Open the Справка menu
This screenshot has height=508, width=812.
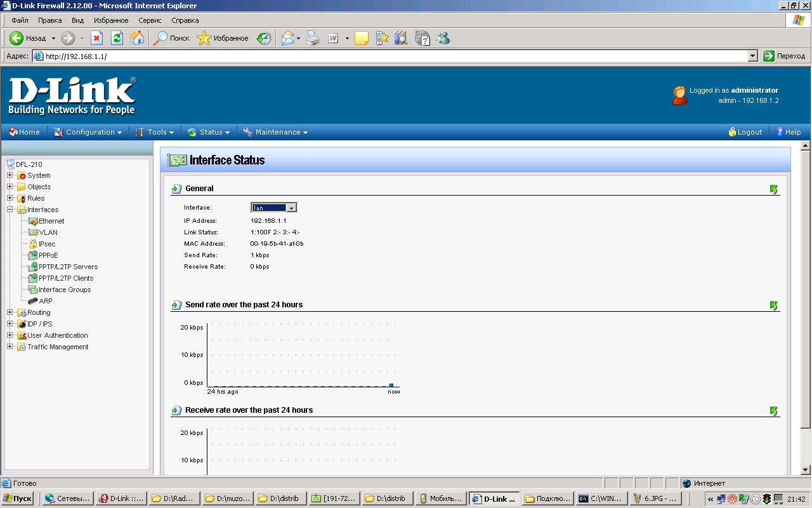click(185, 20)
